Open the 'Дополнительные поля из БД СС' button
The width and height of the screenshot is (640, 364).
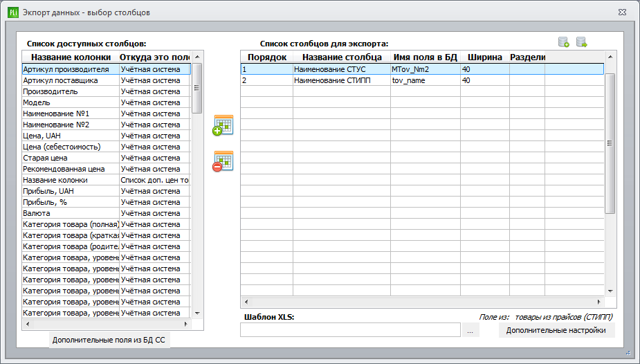click(x=109, y=340)
